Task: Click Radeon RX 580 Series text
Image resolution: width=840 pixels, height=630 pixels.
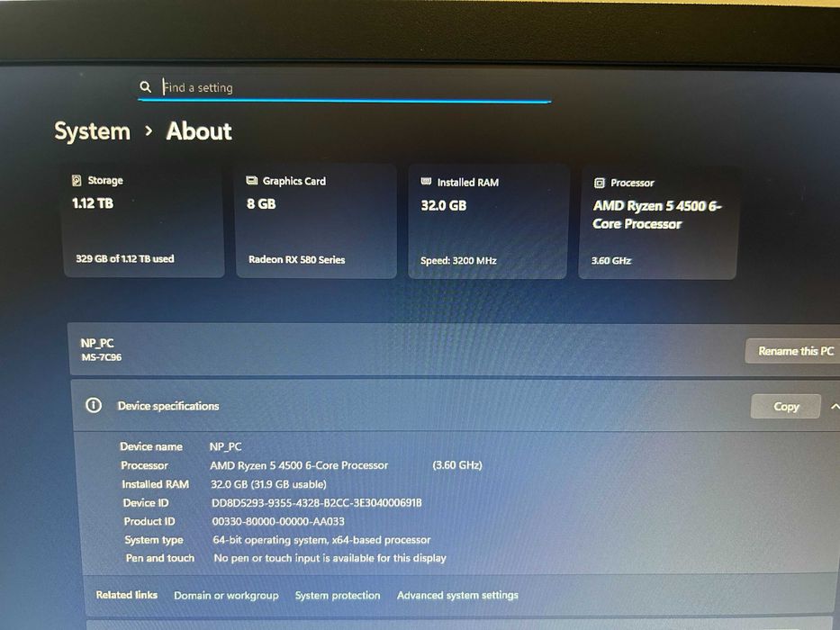Action: click(297, 260)
